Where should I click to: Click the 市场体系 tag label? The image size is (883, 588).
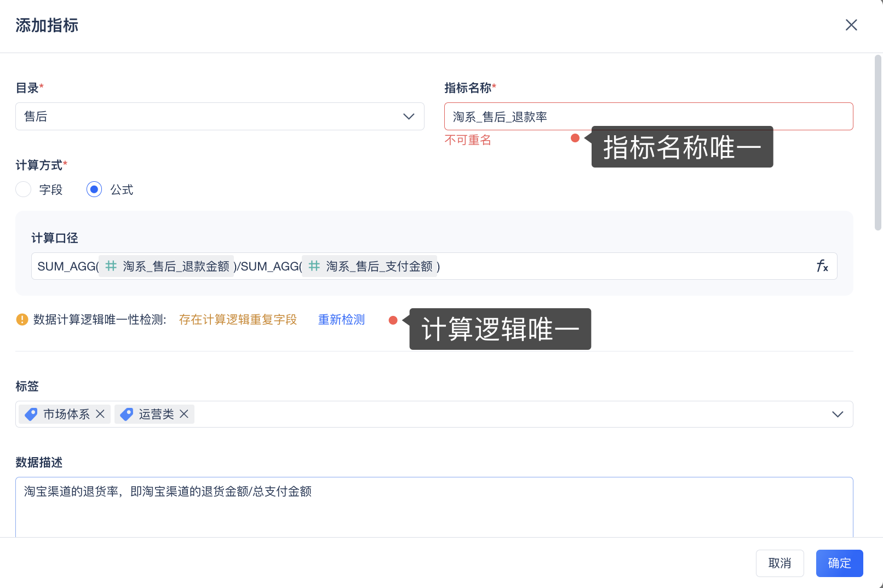point(66,414)
